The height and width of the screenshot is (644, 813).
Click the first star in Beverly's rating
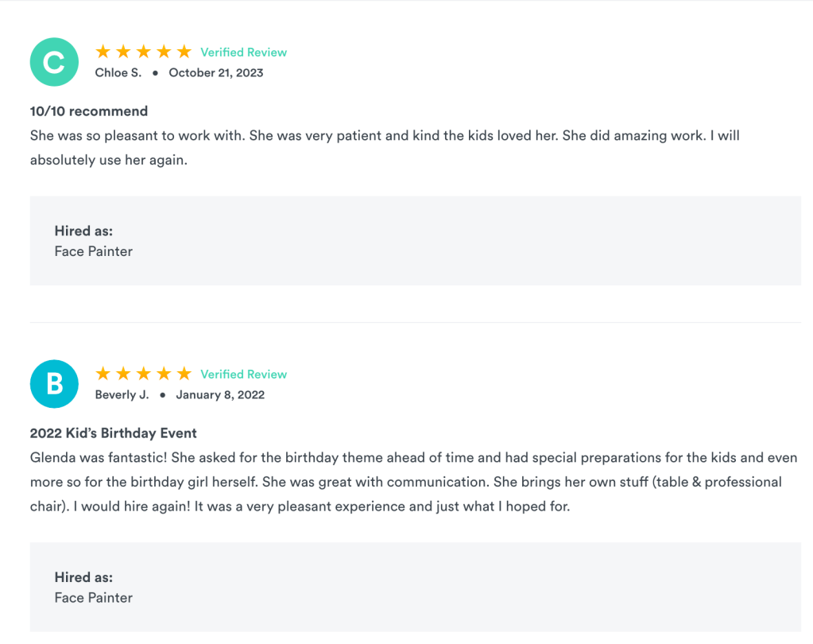coord(103,374)
